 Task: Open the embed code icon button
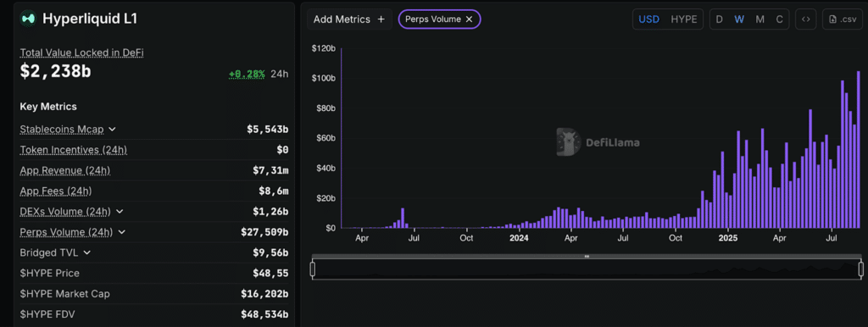pyautogui.click(x=806, y=19)
